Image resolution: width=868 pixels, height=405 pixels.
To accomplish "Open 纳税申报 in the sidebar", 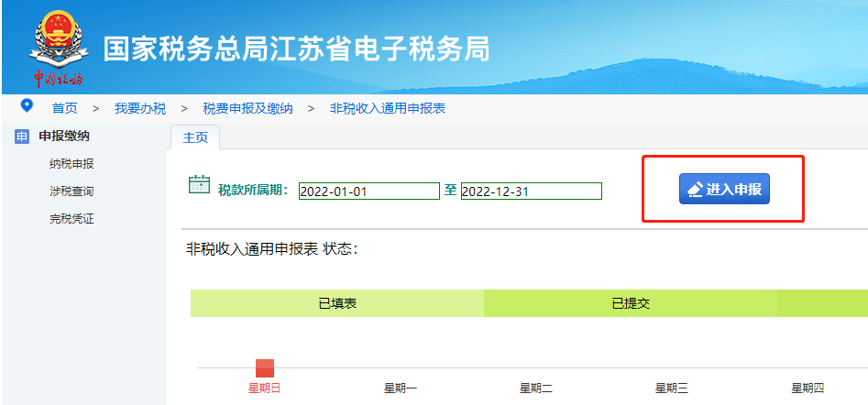I will click(x=71, y=164).
